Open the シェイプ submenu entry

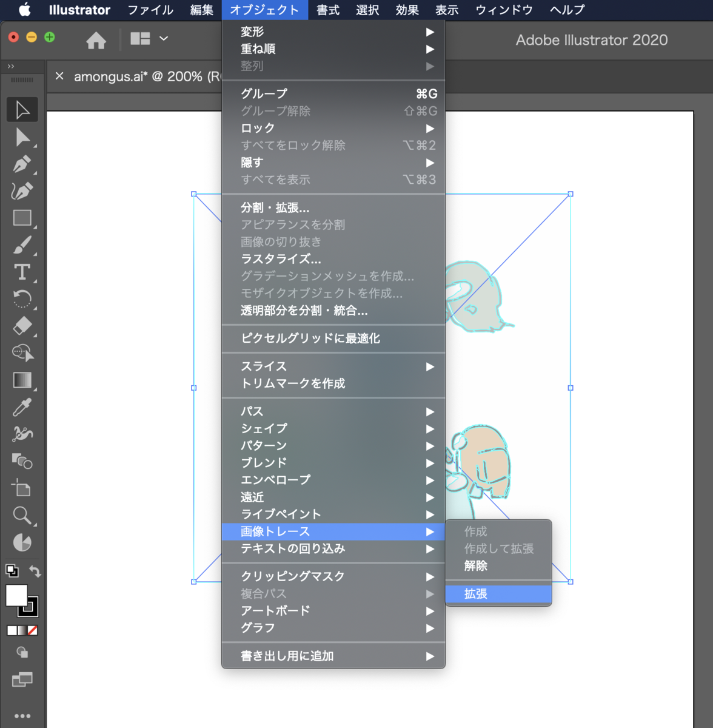(x=333, y=428)
